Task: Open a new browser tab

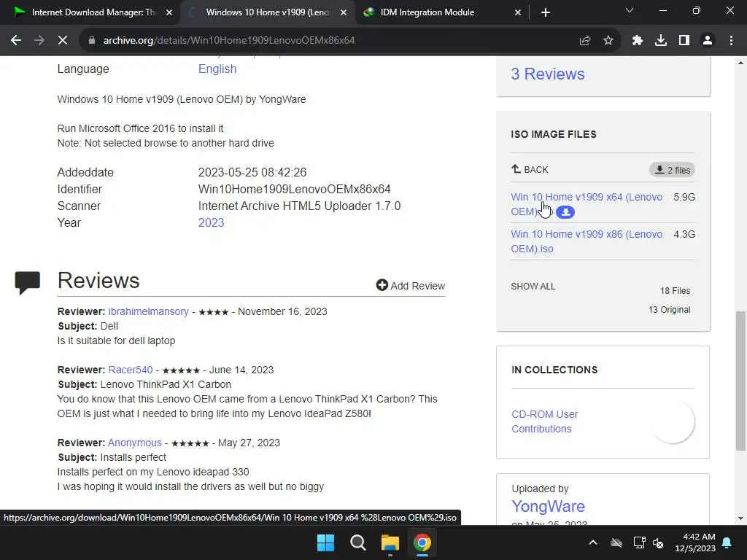Action: tap(546, 12)
